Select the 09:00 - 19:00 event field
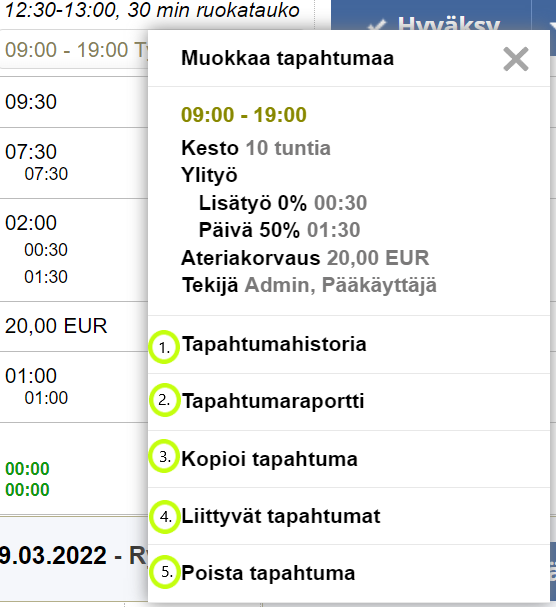Screen dimensions: 556x607 pyautogui.click(x=74, y=50)
